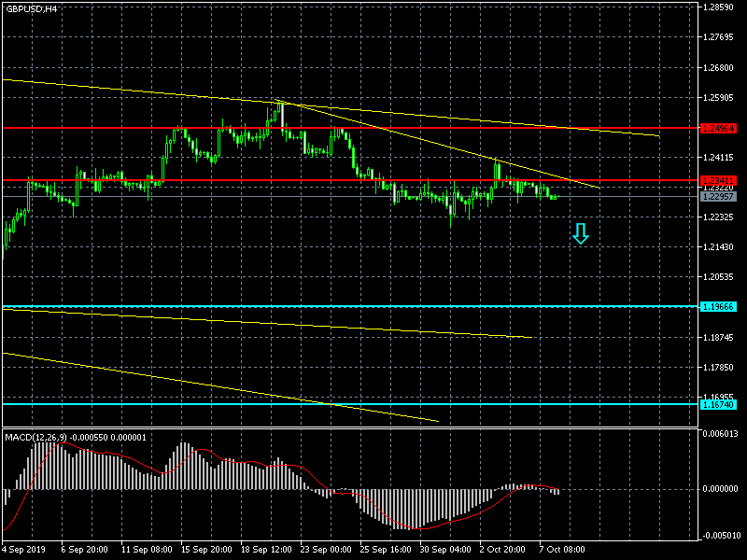Click the 7 Oct 08:00 time label
The image size is (747, 560).
pos(562,550)
